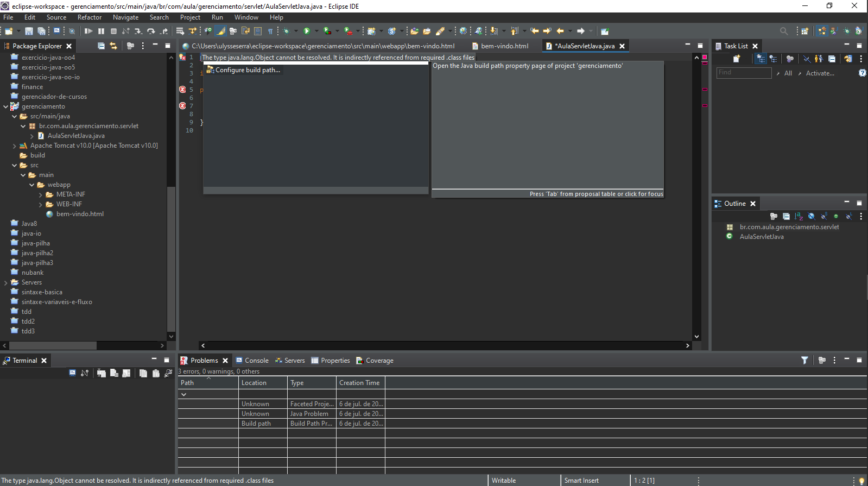The height and width of the screenshot is (486, 868).
Task: Collapse the src/main/java folder
Action: pos(14,116)
